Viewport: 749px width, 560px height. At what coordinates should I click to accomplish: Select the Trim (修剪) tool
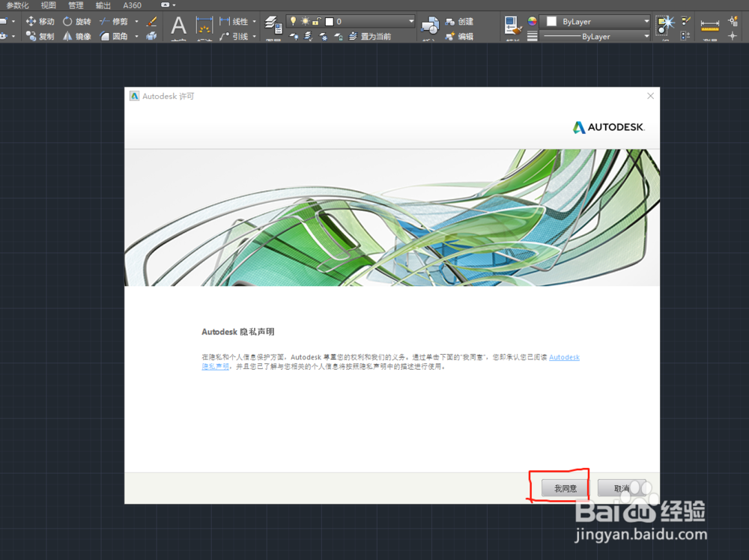click(114, 22)
